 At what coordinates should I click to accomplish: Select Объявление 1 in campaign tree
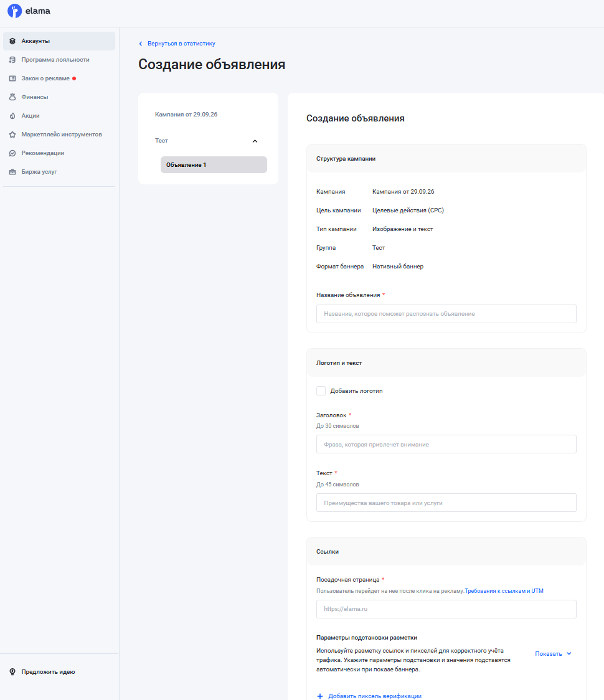point(214,165)
